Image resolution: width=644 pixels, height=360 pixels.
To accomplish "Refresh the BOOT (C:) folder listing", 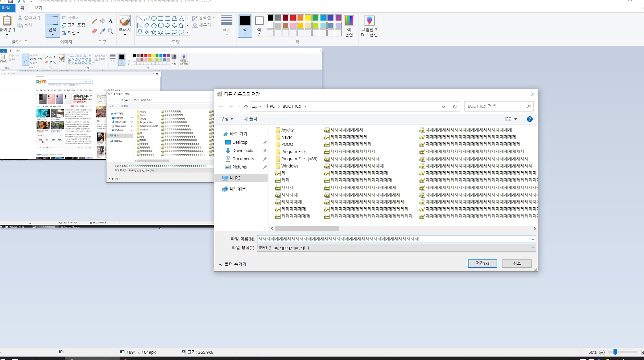I will coord(455,106).
